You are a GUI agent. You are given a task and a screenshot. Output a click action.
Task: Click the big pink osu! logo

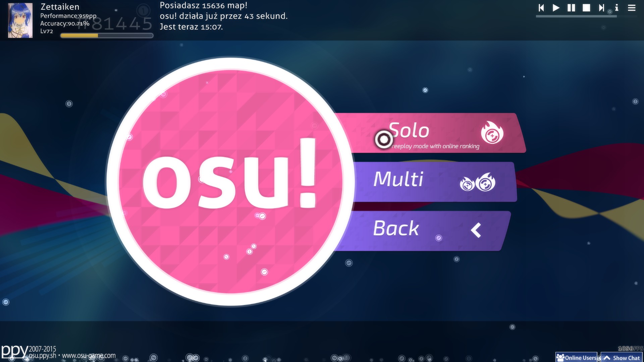tap(230, 181)
